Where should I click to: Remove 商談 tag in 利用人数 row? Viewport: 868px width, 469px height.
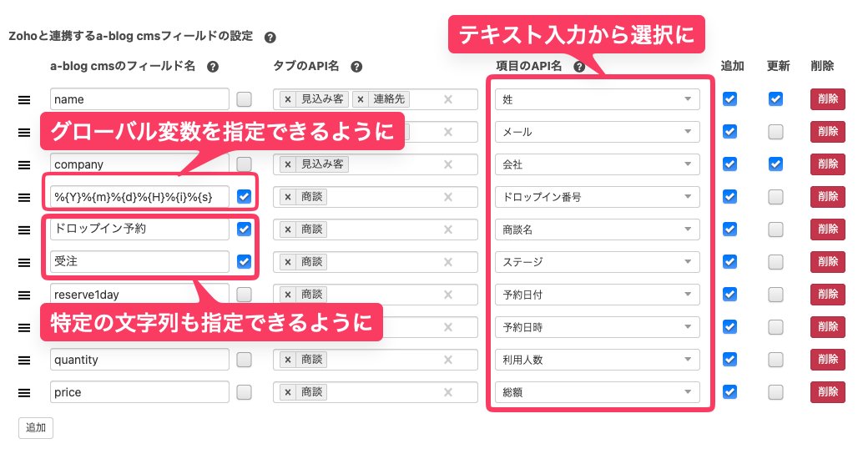click(x=288, y=360)
